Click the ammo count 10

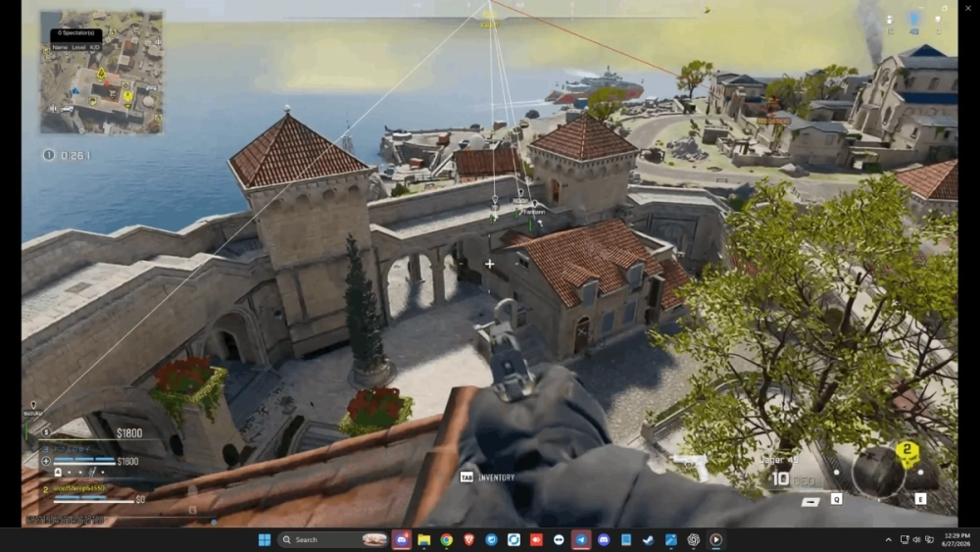click(x=780, y=478)
